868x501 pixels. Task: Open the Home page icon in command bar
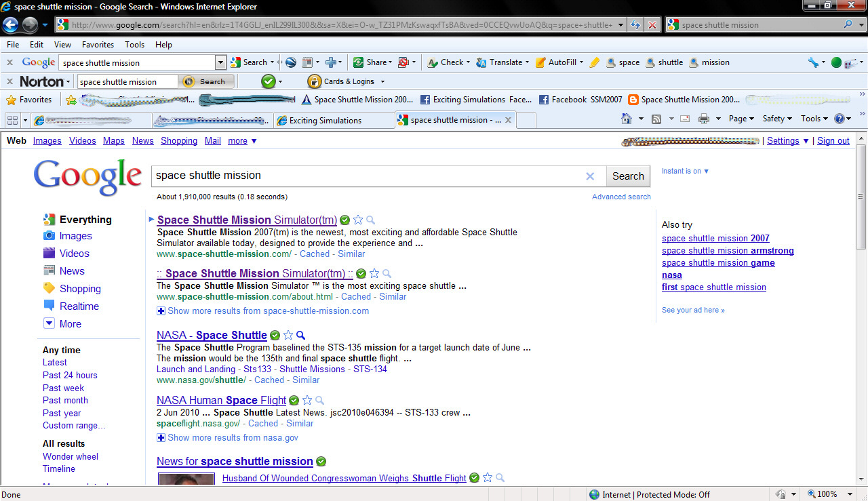(627, 119)
